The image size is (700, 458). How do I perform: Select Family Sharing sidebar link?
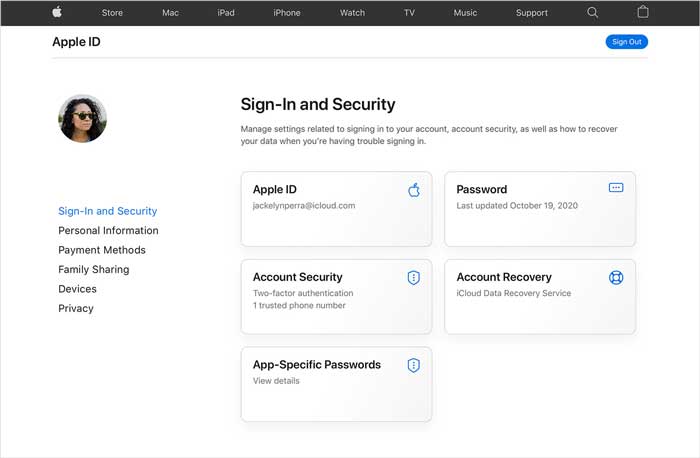(x=94, y=270)
